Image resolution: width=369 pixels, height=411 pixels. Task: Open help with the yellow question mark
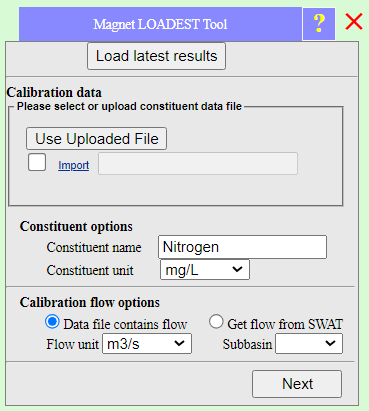319,24
